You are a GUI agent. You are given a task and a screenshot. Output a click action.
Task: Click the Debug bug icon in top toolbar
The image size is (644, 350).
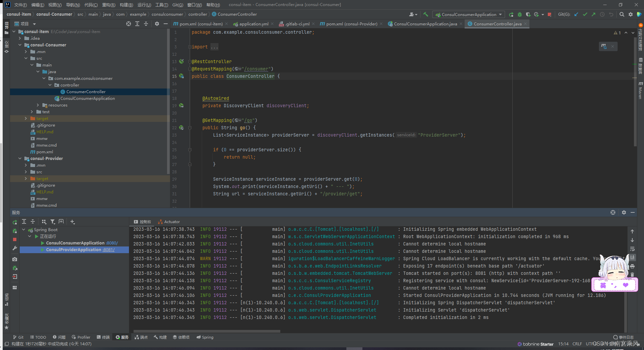pos(519,14)
